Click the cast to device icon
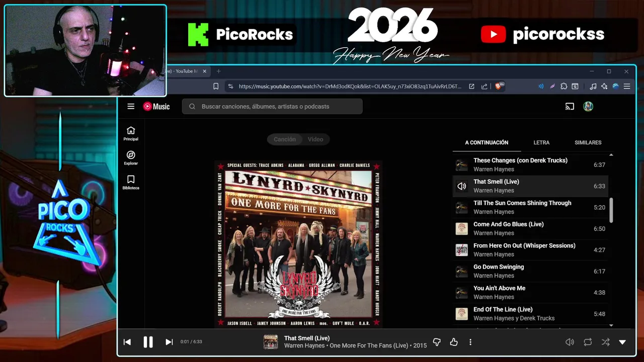Image resolution: width=644 pixels, height=362 pixels. 570,106
